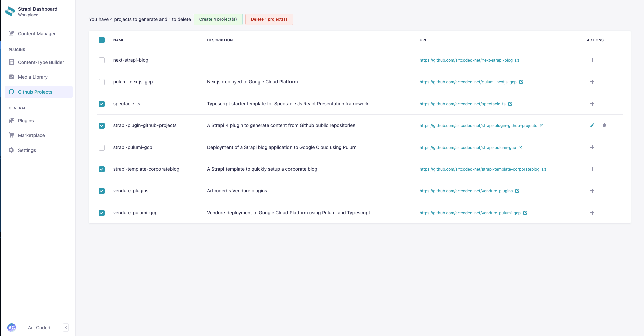Click external link icon beside strapi-template-corporateblog URL
Screen dimensions: 644x336
point(544,169)
